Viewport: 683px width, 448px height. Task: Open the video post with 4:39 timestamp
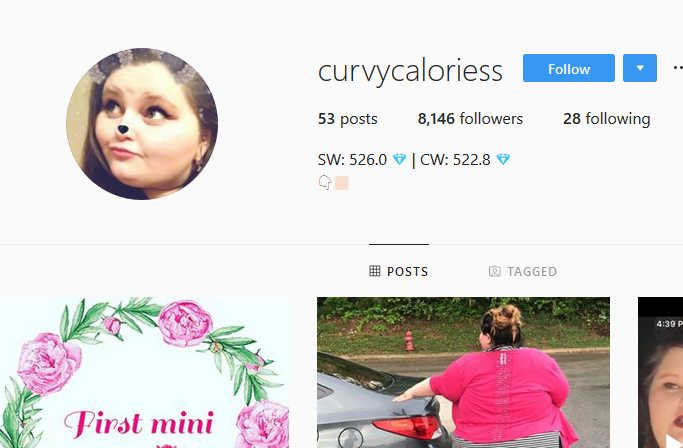pyautogui.click(x=660, y=373)
